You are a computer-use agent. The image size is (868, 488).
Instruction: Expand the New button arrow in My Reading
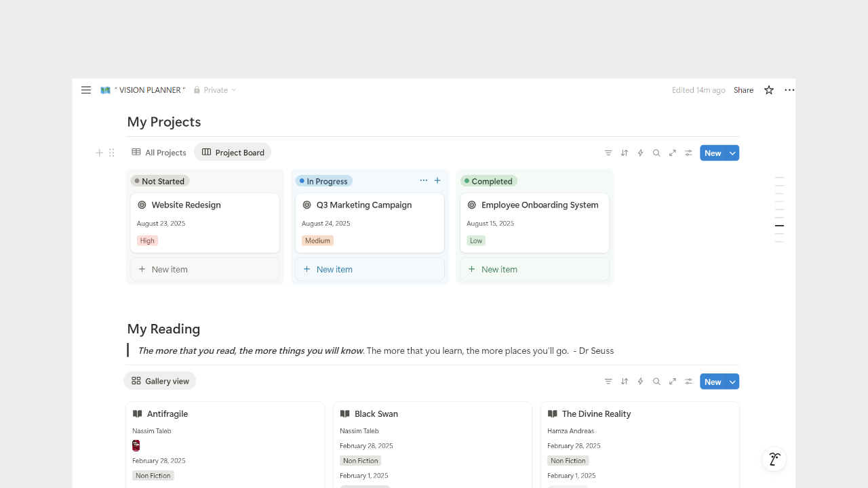(x=732, y=382)
